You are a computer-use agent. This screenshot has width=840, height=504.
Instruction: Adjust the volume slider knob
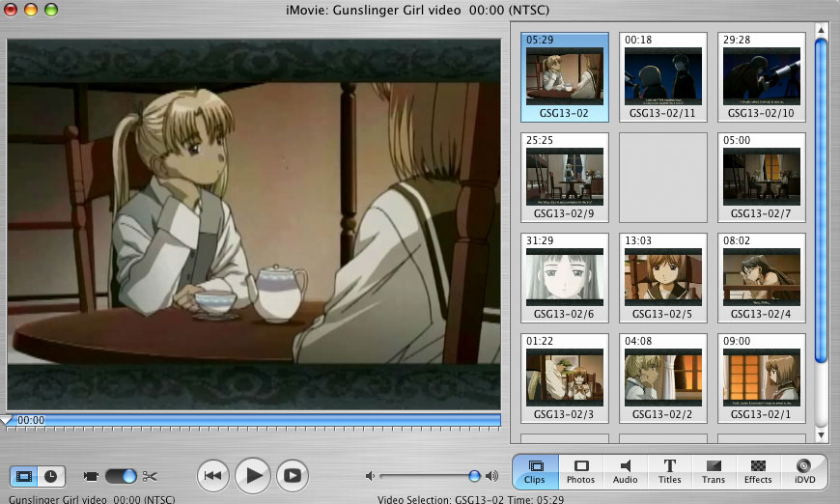point(474,476)
